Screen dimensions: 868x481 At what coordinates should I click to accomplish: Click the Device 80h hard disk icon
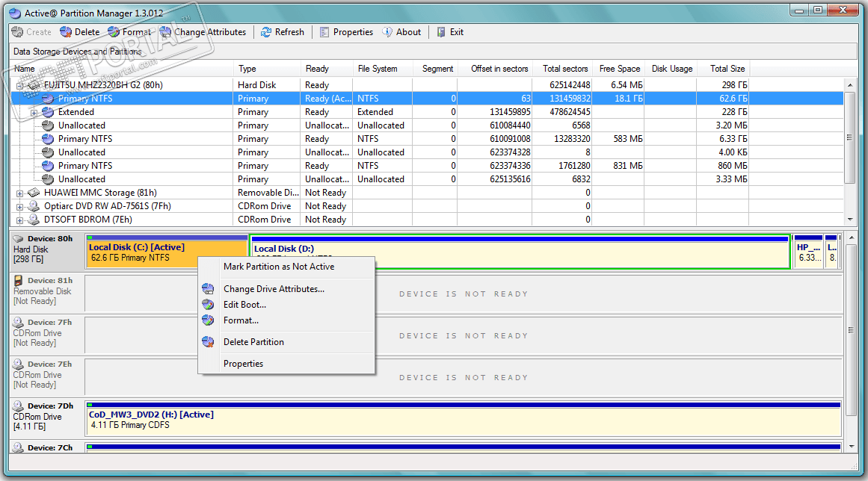coord(18,239)
